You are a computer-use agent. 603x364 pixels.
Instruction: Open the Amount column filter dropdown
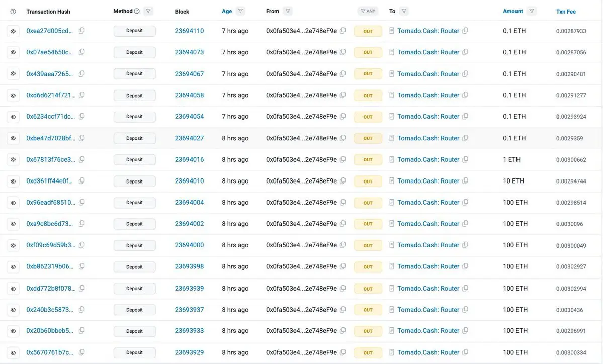pos(532,11)
